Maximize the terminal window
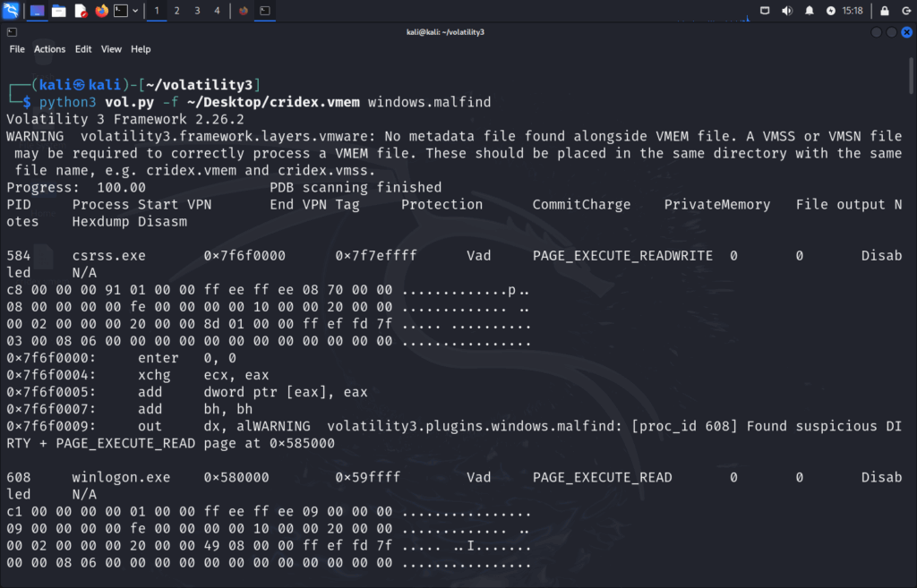Screen dimensions: 917x588 click(x=891, y=32)
